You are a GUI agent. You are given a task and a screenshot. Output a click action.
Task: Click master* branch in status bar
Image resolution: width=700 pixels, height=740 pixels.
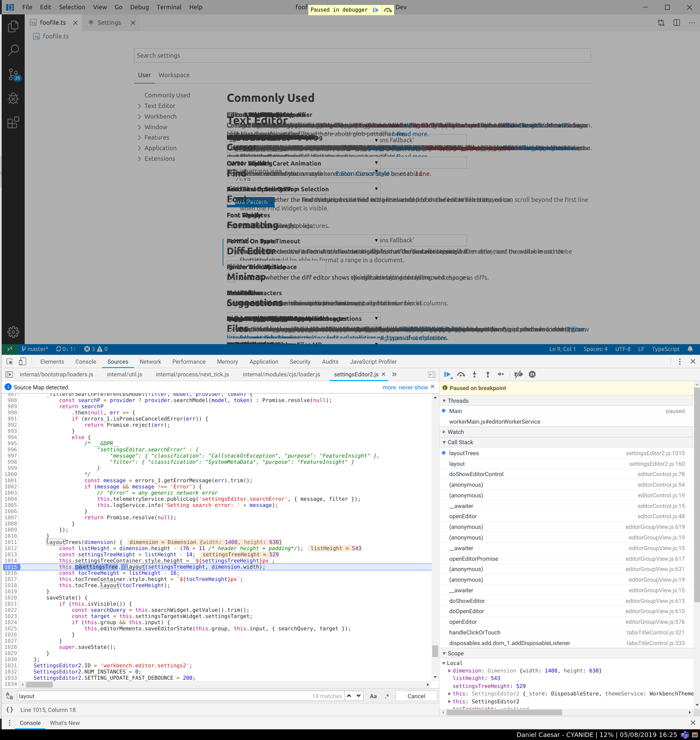[35, 349]
